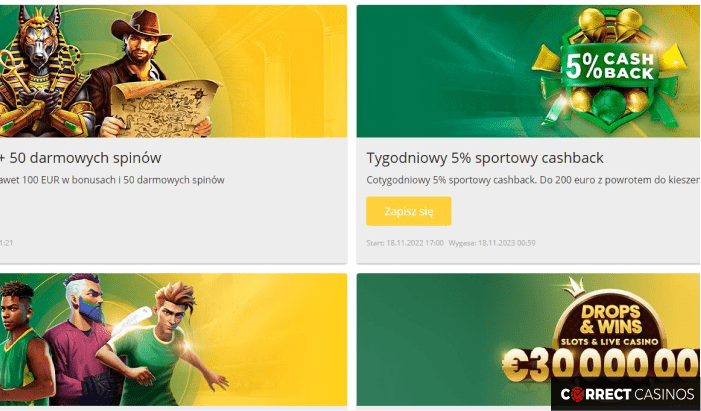Click the "Slots & Live Casino" subtitle text
The height and width of the screenshot is (411, 701).
pos(609,342)
